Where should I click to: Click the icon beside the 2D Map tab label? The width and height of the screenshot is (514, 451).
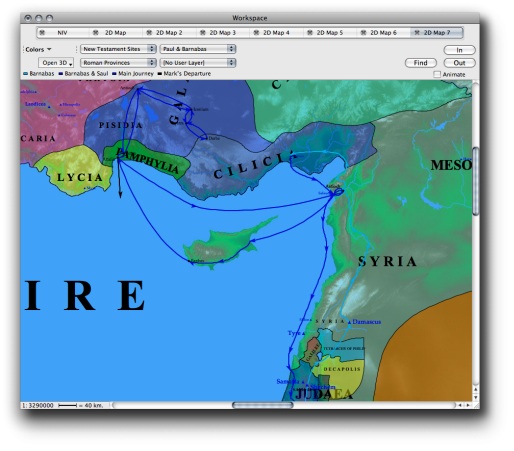click(96, 33)
